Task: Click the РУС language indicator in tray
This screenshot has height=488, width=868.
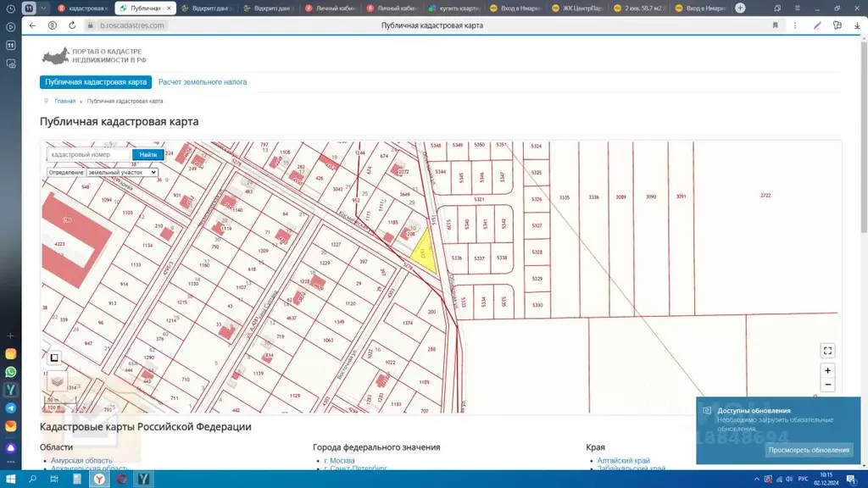Action: 803,480
